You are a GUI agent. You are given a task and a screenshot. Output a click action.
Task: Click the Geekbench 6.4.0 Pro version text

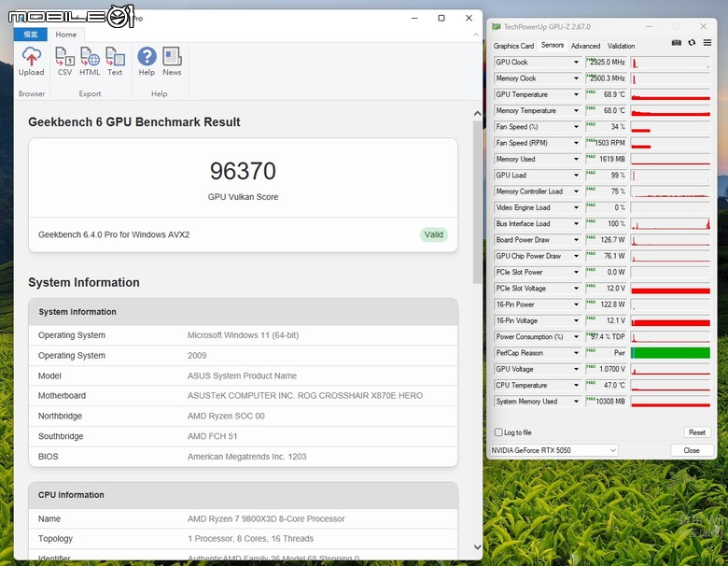114,234
